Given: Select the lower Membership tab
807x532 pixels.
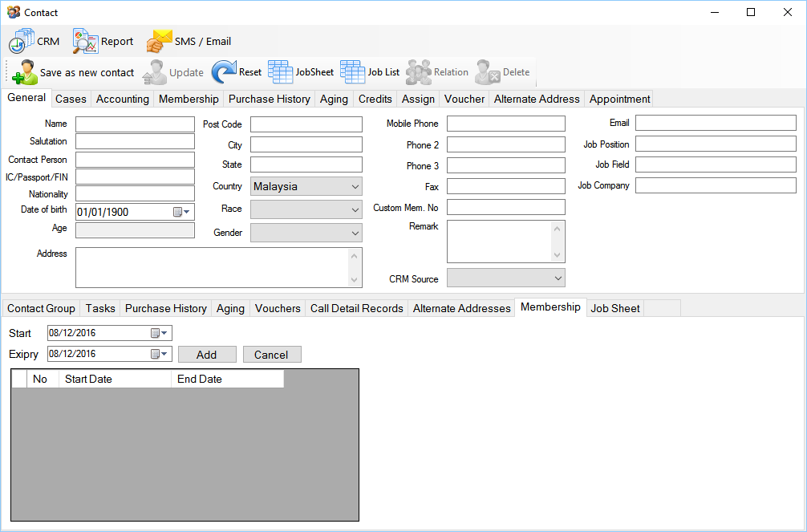Looking at the screenshot, I should coord(550,307).
